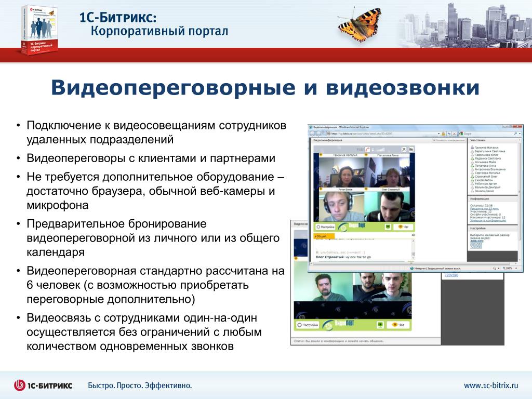Click the globe icon in status bar

click(412, 268)
